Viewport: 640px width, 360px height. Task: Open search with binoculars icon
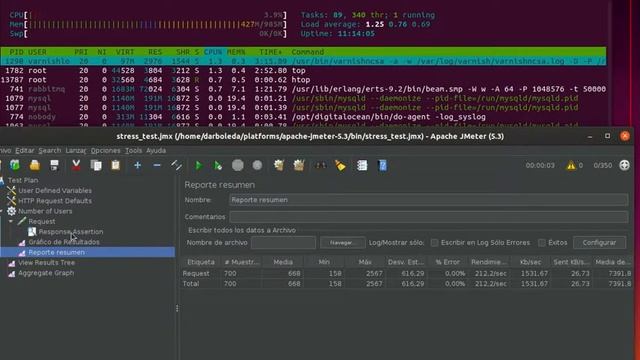point(320,165)
